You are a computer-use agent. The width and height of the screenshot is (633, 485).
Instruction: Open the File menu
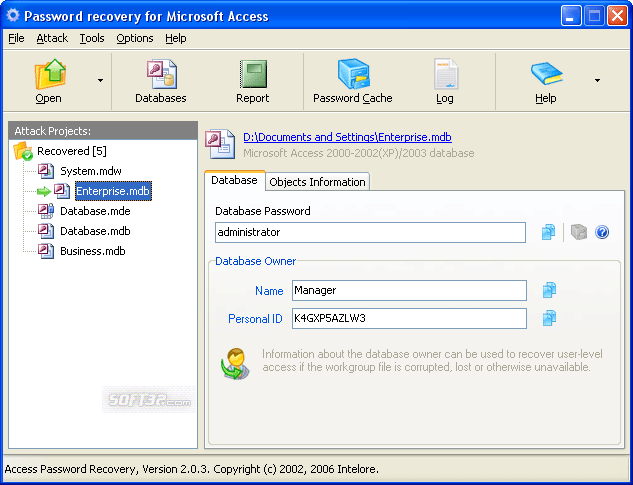pyautogui.click(x=16, y=38)
